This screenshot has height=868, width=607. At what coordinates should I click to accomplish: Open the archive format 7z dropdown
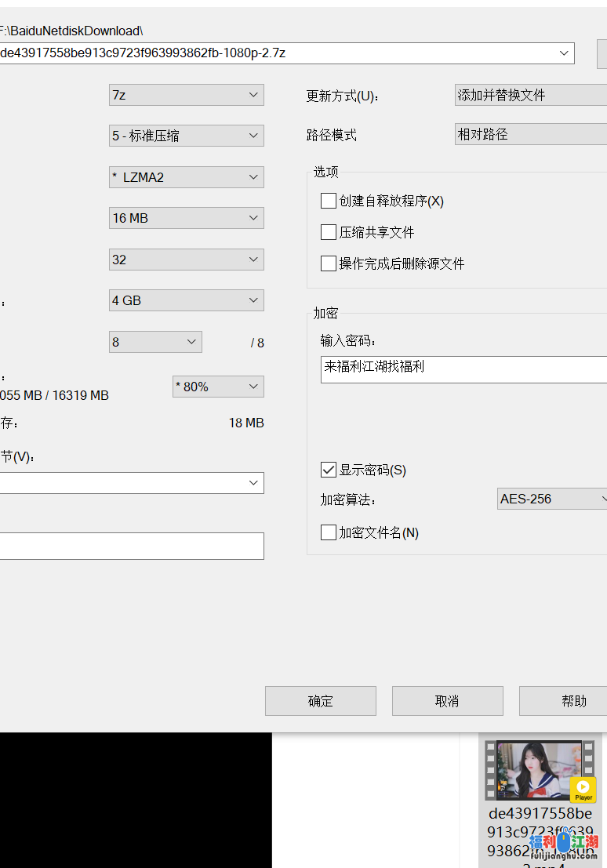pyautogui.click(x=186, y=95)
